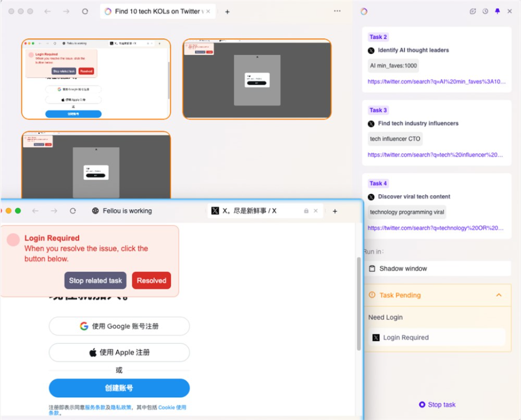Click the lock icon in the X tab address
The width and height of the screenshot is (521, 420).
tap(306, 210)
